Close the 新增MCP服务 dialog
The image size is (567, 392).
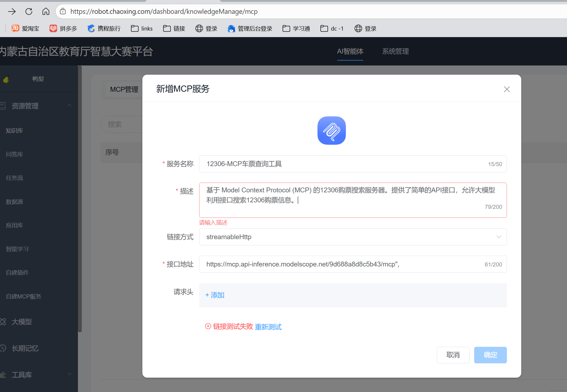[507, 89]
